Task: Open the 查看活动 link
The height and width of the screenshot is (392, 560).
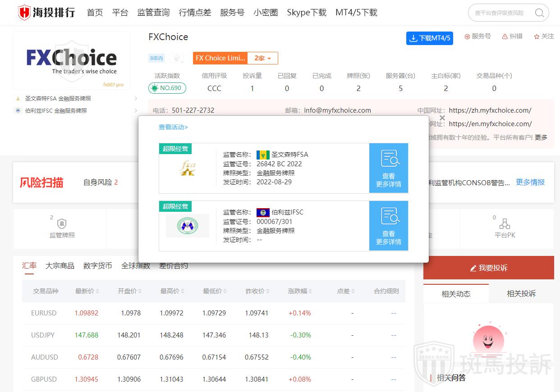Action: 173,128
